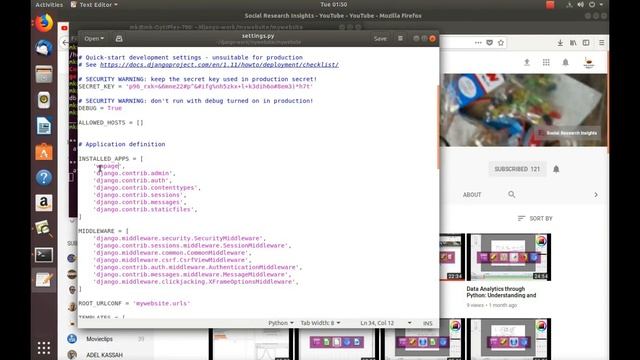Open the Files manager in the dock

pyautogui.click(x=44, y=74)
